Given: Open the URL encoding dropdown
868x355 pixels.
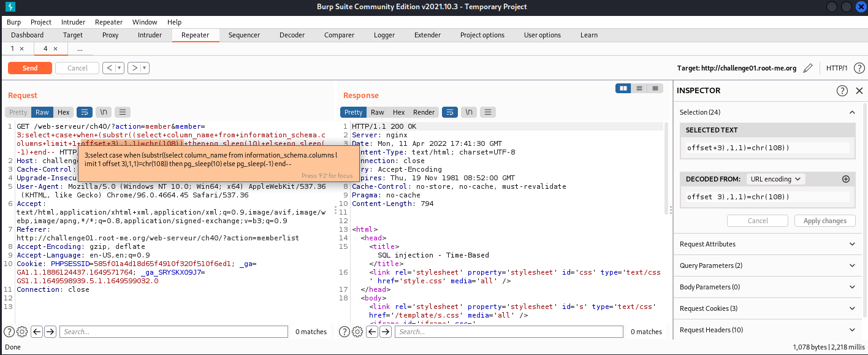Looking at the screenshot, I should pyautogui.click(x=775, y=179).
